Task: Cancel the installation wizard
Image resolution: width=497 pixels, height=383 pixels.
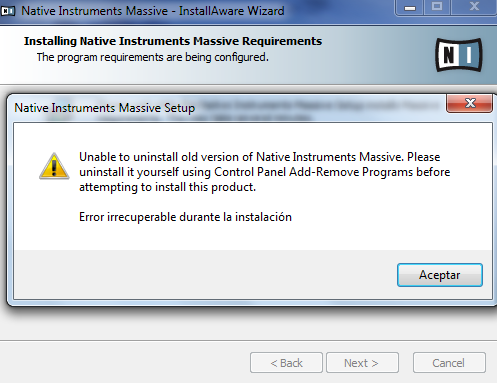Action: click(x=449, y=363)
